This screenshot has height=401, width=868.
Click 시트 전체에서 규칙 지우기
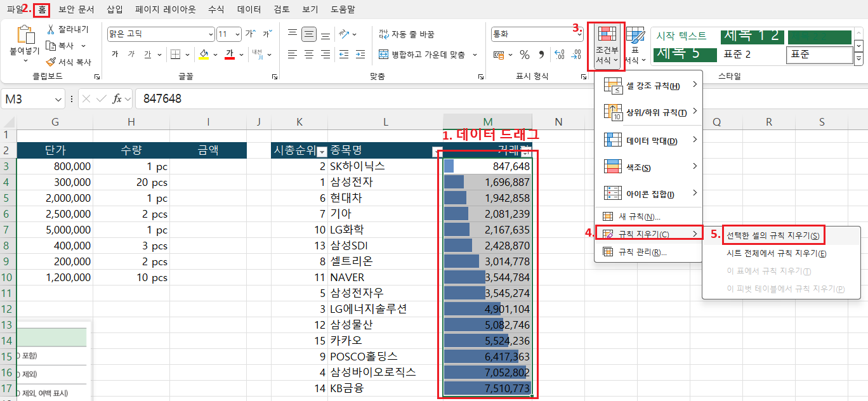(x=776, y=253)
